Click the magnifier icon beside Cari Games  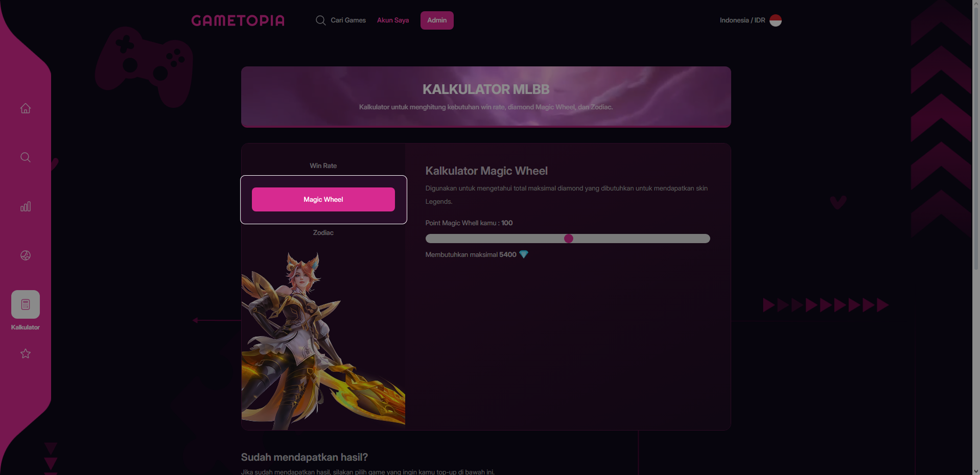click(x=320, y=20)
